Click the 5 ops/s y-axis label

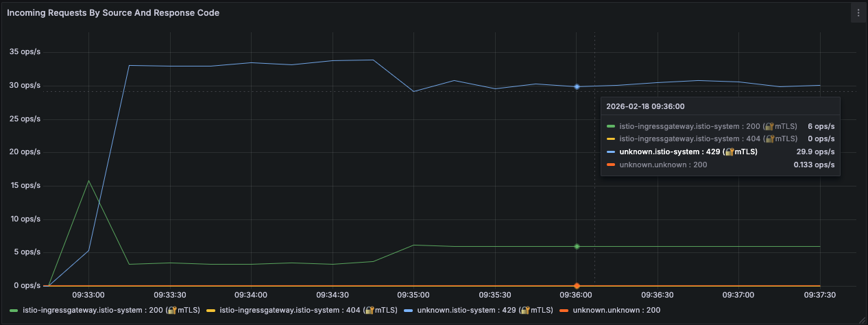click(x=27, y=252)
